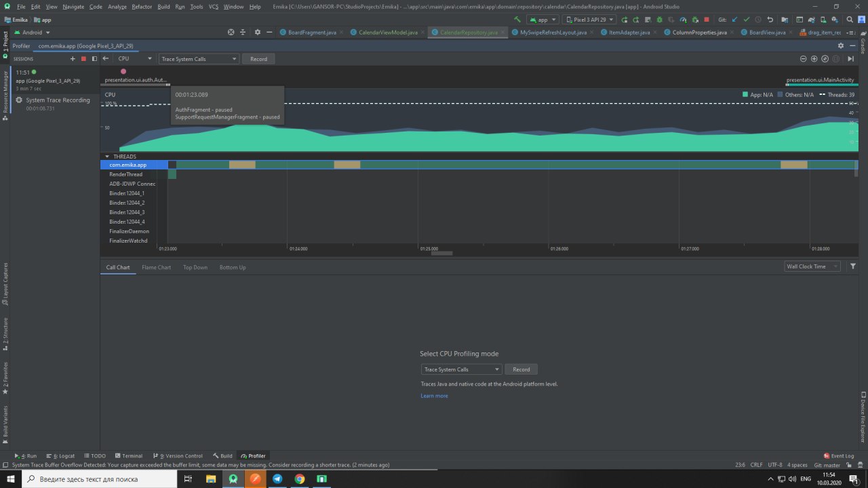
Task: Open the Refactor menu
Action: click(x=142, y=6)
